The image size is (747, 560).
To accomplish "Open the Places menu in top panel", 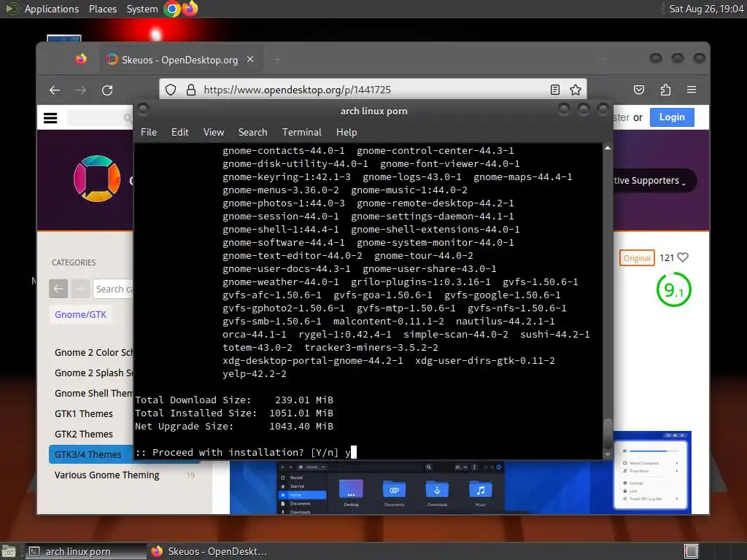I will tap(102, 9).
